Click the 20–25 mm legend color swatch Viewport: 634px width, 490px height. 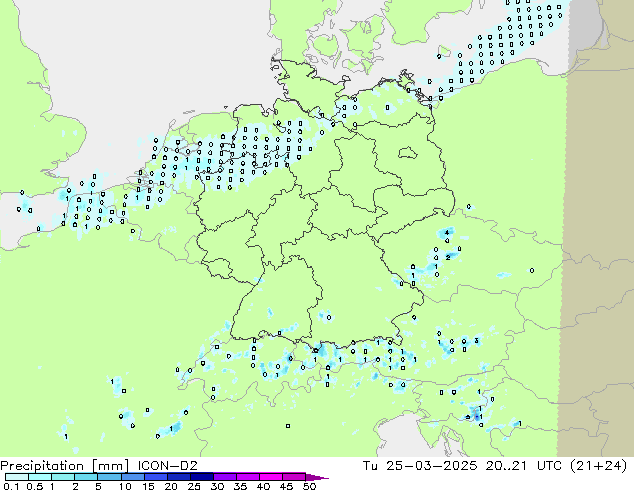178,477
